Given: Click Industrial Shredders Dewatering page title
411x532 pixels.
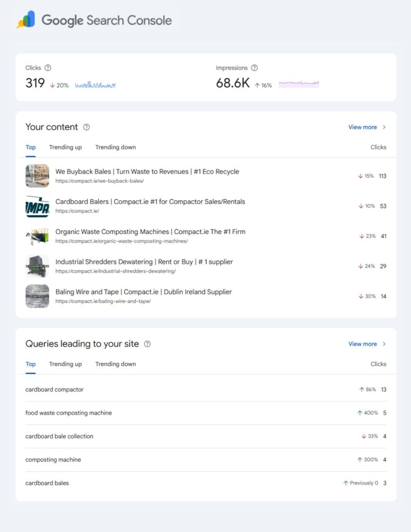Looking at the screenshot, I should point(144,262).
